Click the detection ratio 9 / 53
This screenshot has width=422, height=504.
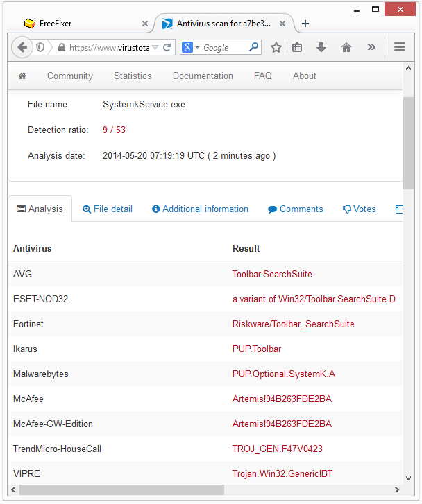114,130
